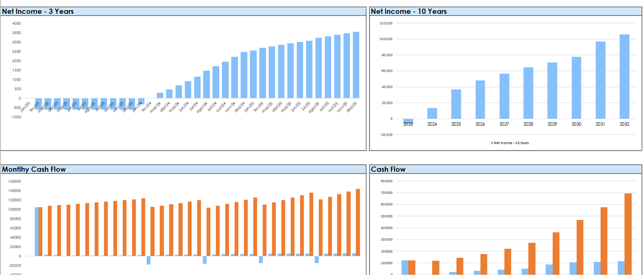The image size is (644, 275).
Task: Click the 800000 y-axis label in Cash Flow chart
Action: [385, 181]
